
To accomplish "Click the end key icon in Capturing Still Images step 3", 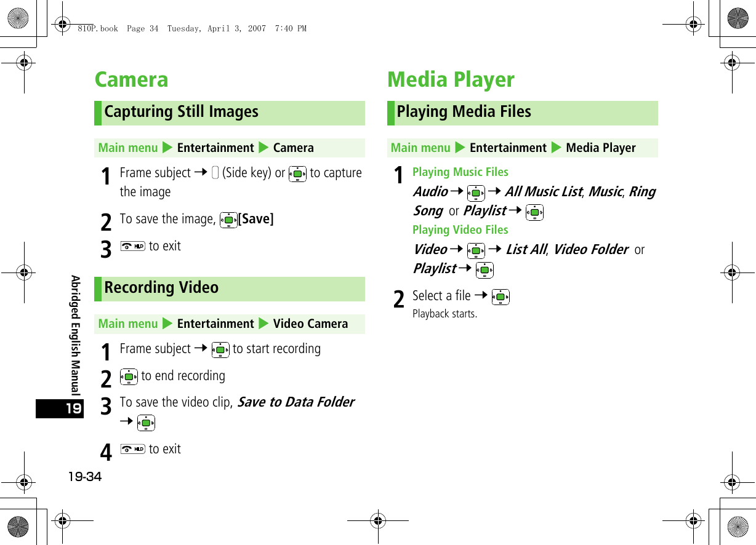I will click(133, 246).
